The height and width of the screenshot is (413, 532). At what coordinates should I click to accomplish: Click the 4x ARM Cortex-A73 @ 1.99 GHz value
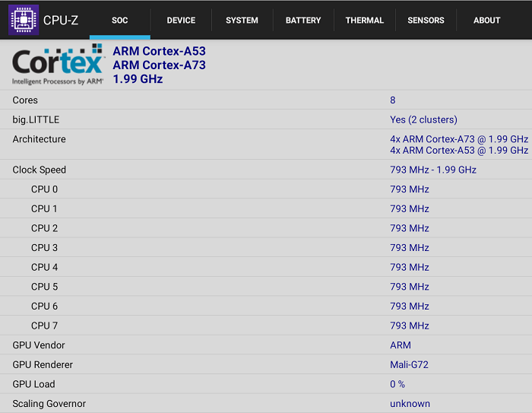point(459,139)
